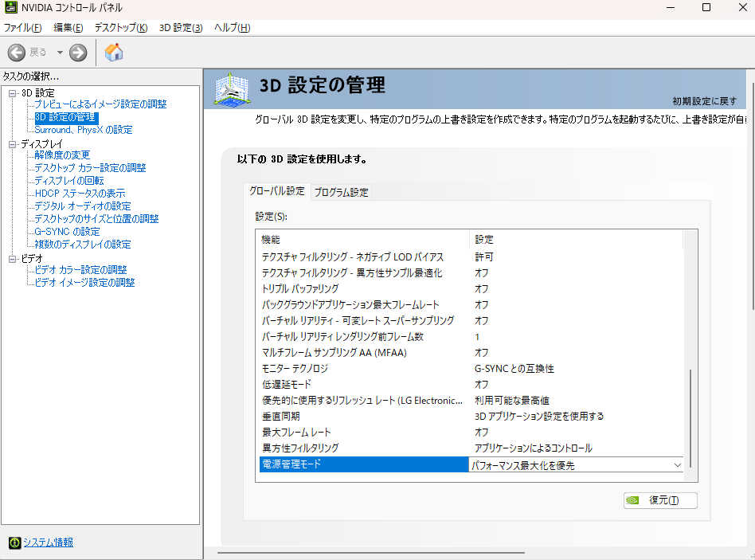The height and width of the screenshot is (560, 755).
Task: Select the モニター テクノロジ row
Action: tap(471, 369)
